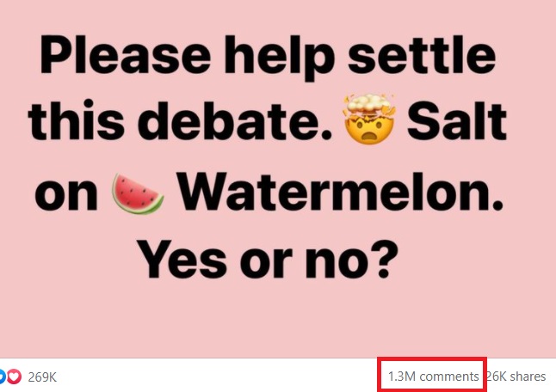View the 26K shares list
The width and height of the screenshot is (556, 392).
[x=516, y=377]
